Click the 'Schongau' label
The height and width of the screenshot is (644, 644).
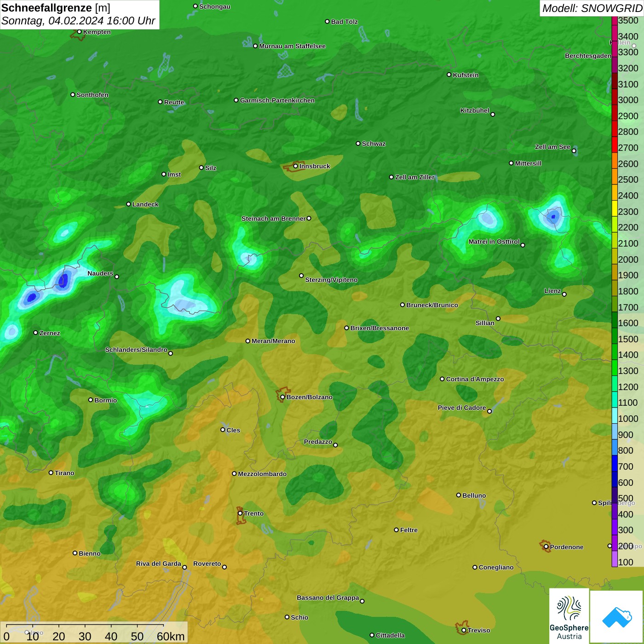pos(214,6)
